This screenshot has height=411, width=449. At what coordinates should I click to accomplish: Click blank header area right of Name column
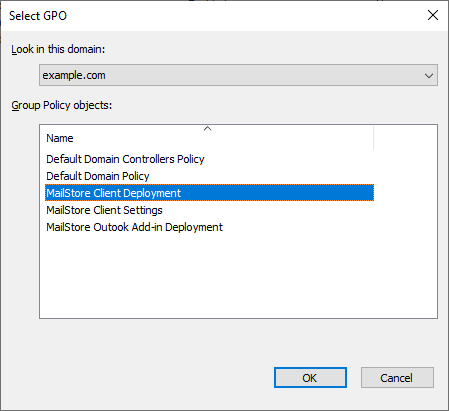tap(405, 138)
